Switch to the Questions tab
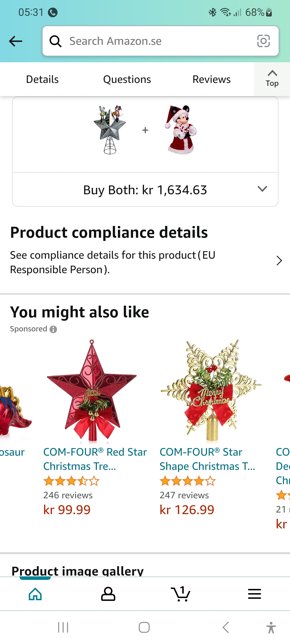This screenshot has width=290, height=644. 127,79
